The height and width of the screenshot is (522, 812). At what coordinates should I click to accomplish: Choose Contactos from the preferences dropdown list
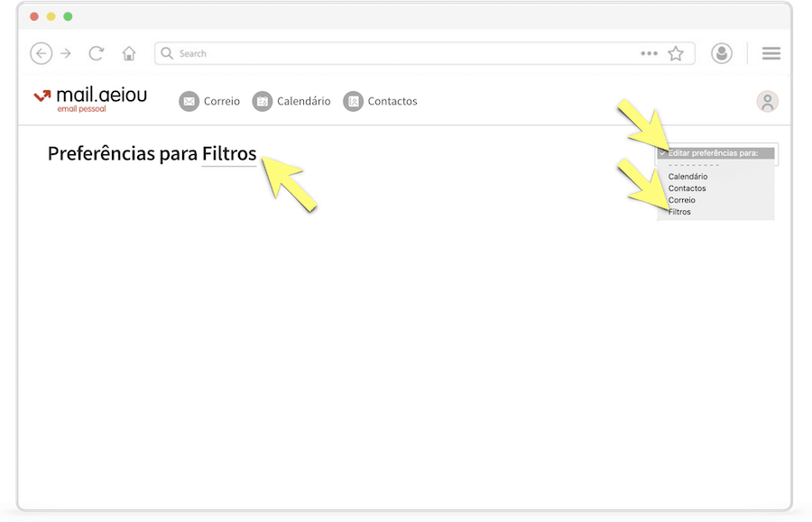click(x=687, y=188)
